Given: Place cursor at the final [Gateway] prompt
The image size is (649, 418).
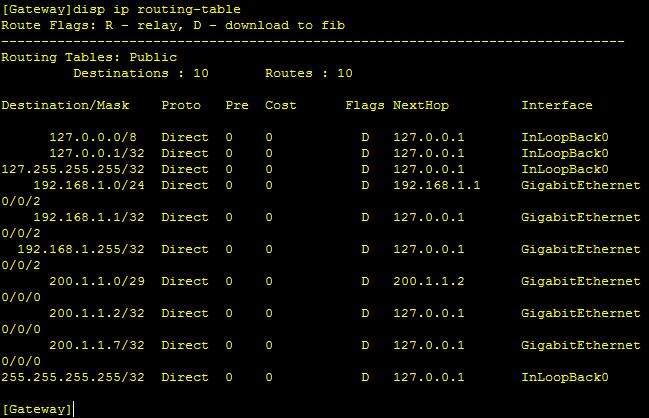Looking at the screenshot, I should coord(74,409).
